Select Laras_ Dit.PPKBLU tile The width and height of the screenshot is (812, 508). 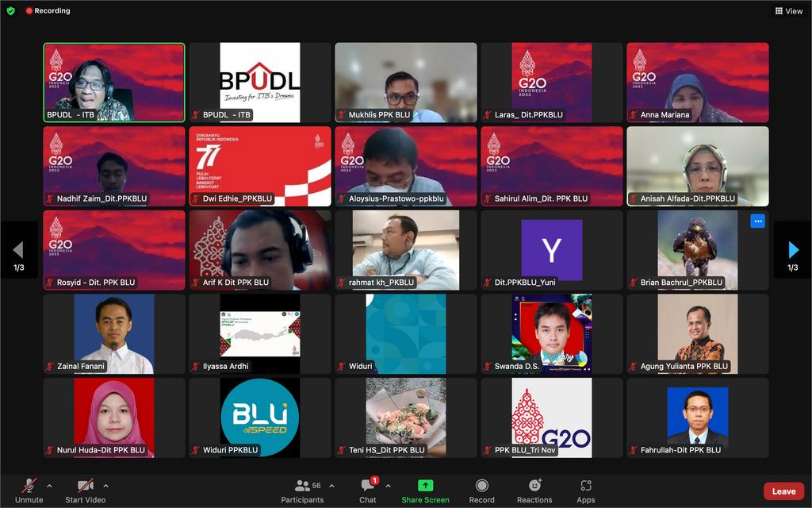(552, 83)
